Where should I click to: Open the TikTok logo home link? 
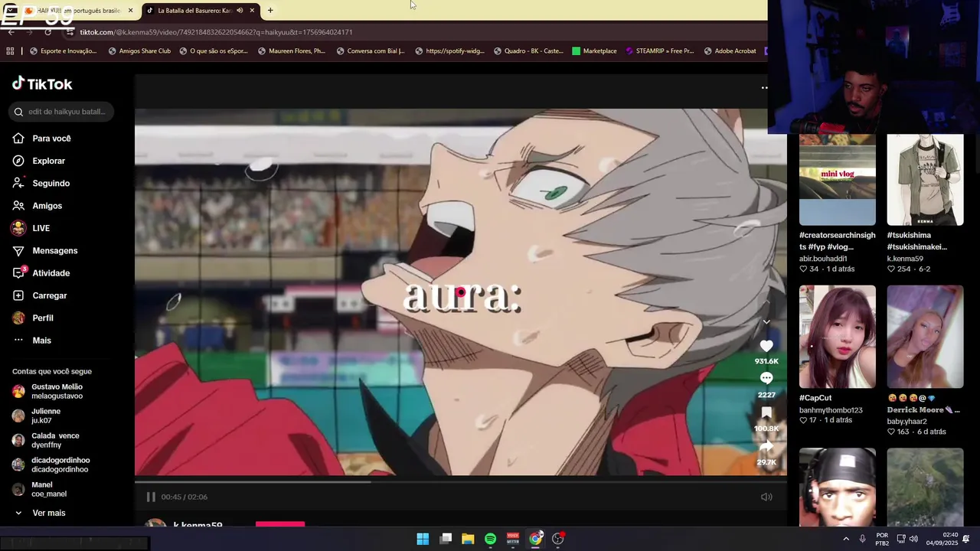[42, 83]
